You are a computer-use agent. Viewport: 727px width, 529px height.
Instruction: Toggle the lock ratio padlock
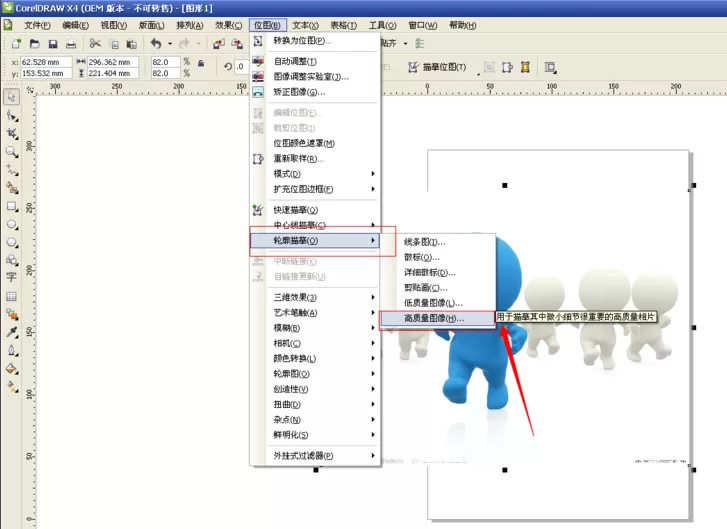pyautogui.click(x=201, y=63)
